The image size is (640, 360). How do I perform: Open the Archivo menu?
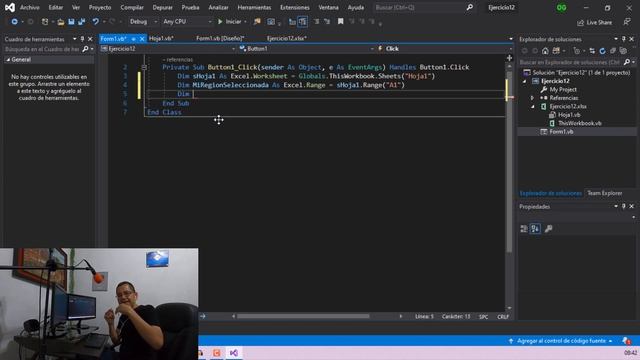point(29,7)
